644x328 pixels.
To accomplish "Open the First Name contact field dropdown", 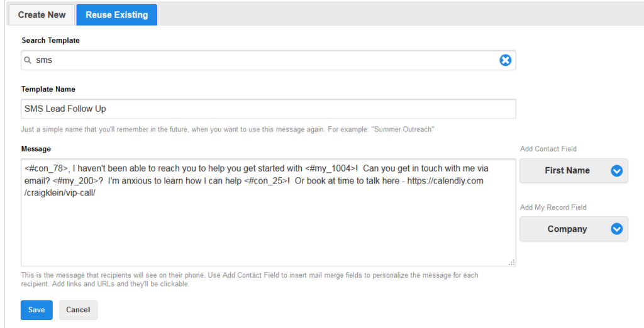I will tap(567, 171).
